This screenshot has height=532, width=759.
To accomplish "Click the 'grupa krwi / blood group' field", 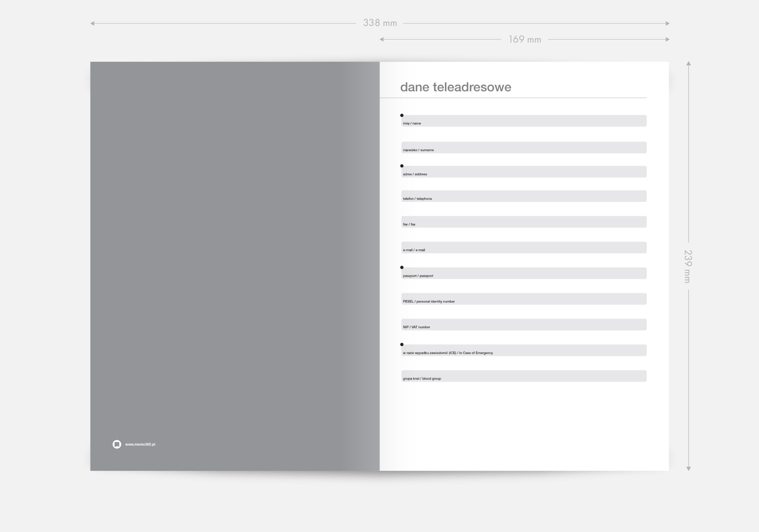I will pos(524,376).
